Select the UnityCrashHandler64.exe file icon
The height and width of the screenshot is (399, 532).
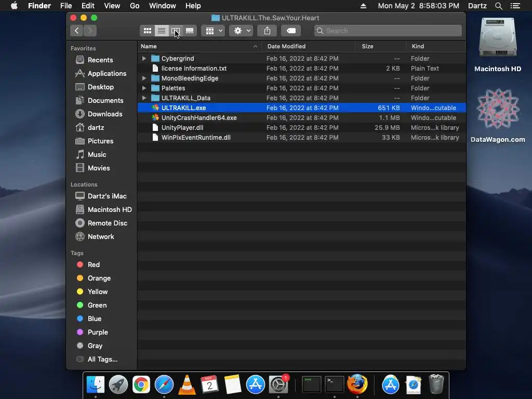[x=155, y=118]
